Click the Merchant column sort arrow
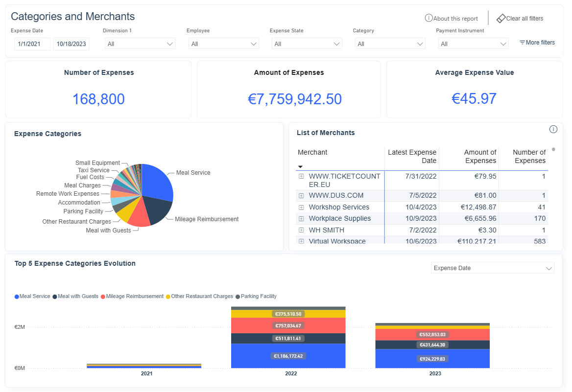The height and width of the screenshot is (392, 572). coord(300,167)
